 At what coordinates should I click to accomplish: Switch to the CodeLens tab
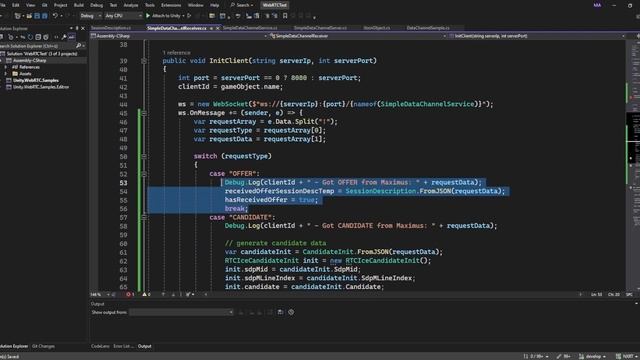click(x=100, y=346)
